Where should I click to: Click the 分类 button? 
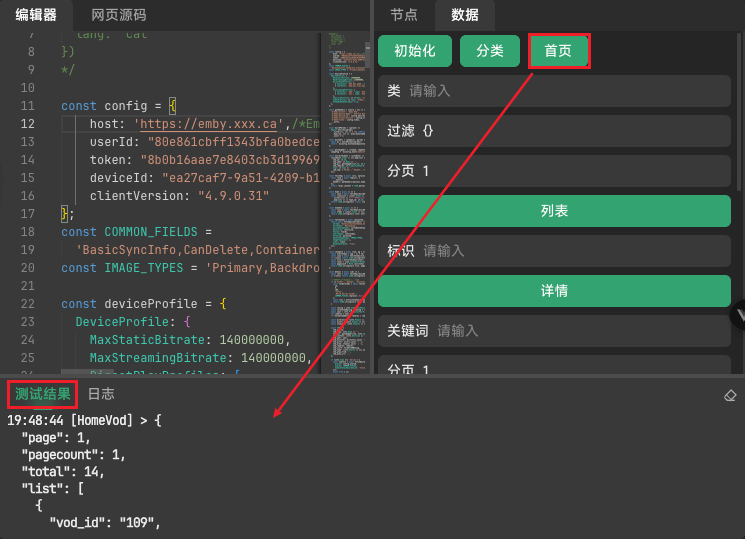coord(490,51)
